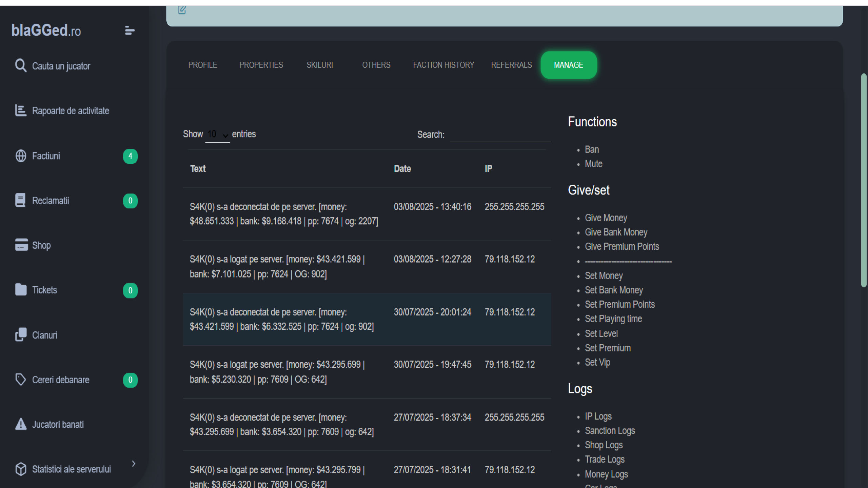Expand the Statistici ale serverului submenu arrow
Viewport: 868px width, 488px height.
point(134,464)
